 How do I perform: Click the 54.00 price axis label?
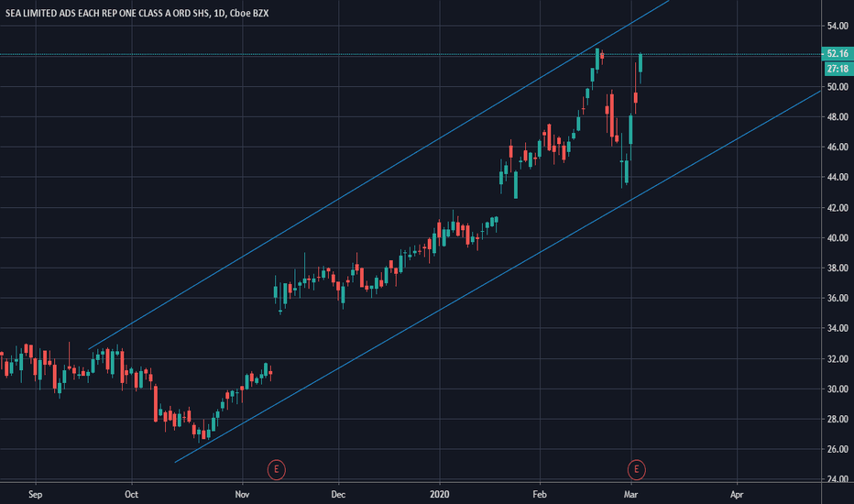click(x=838, y=26)
